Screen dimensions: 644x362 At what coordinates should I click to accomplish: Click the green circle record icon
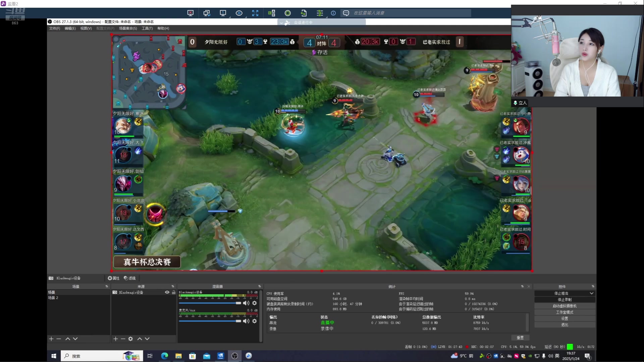288,13
